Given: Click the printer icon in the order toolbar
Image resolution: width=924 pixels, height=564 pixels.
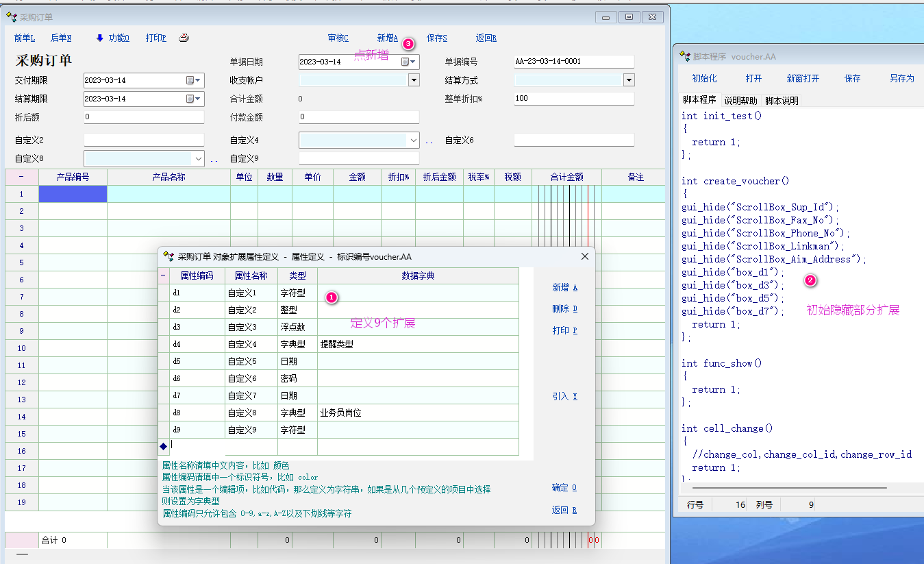Looking at the screenshot, I should 184,38.
